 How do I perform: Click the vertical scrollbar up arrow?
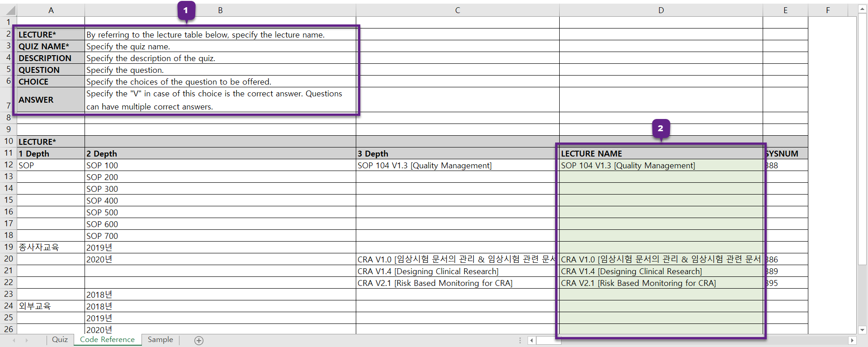863,9
